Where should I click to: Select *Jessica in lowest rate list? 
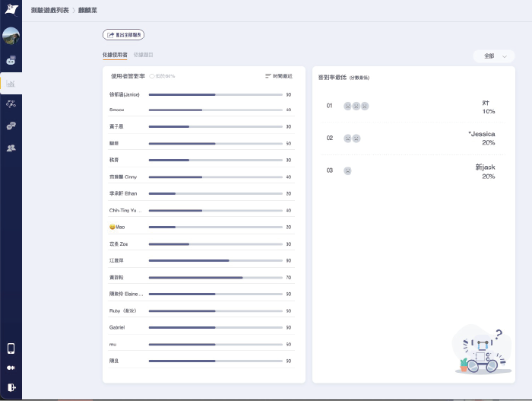pyautogui.click(x=482, y=135)
